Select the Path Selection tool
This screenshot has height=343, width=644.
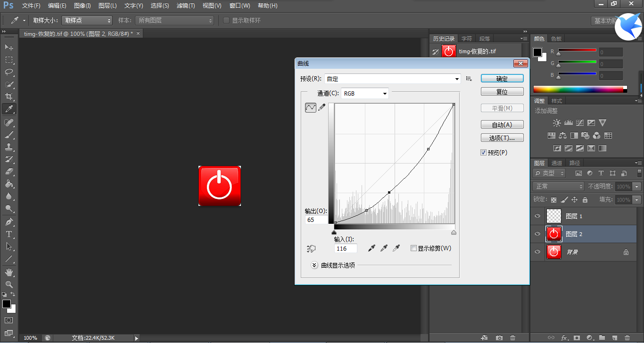click(x=9, y=246)
